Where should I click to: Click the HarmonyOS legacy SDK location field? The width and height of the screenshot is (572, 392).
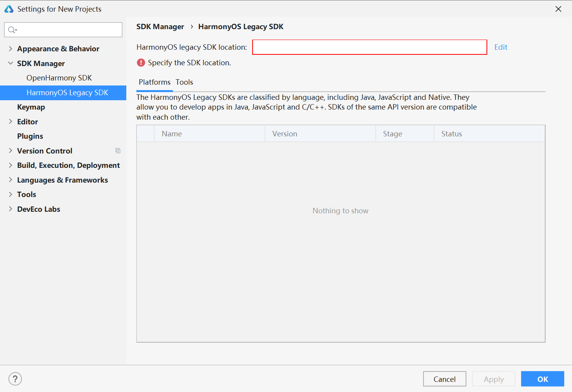tap(370, 47)
